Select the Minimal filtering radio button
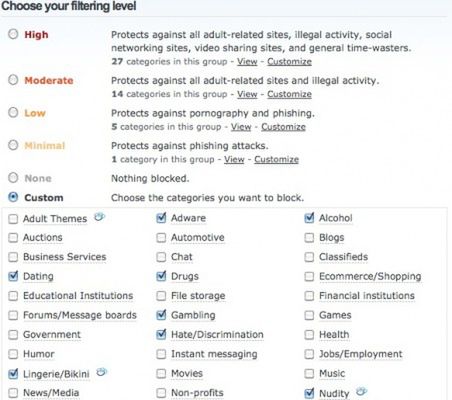 pos(13,145)
